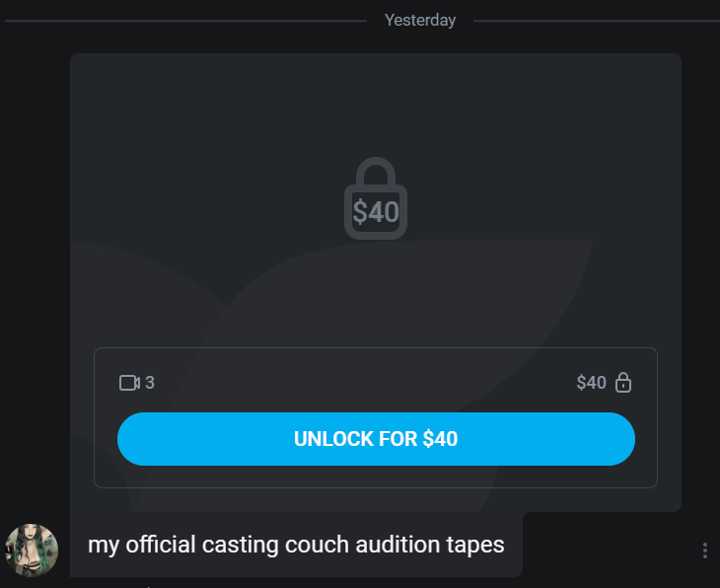Click the word 'UNLOCK' on the blue button
Viewport: 720px width, 588px height.
tap(333, 439)
